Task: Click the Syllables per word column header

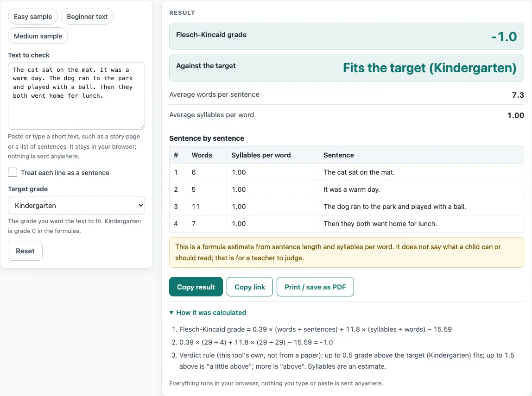Action: click(261, 155)
